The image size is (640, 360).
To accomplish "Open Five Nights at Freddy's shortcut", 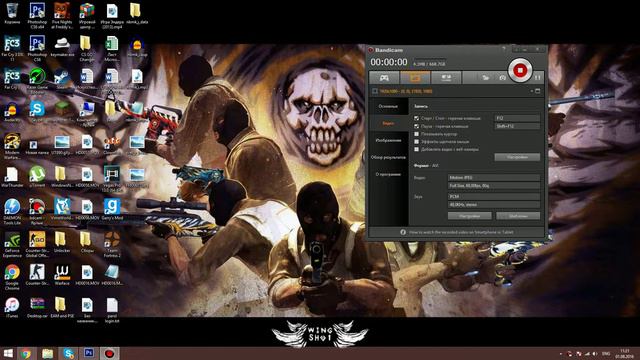I will tap(62, 16).
